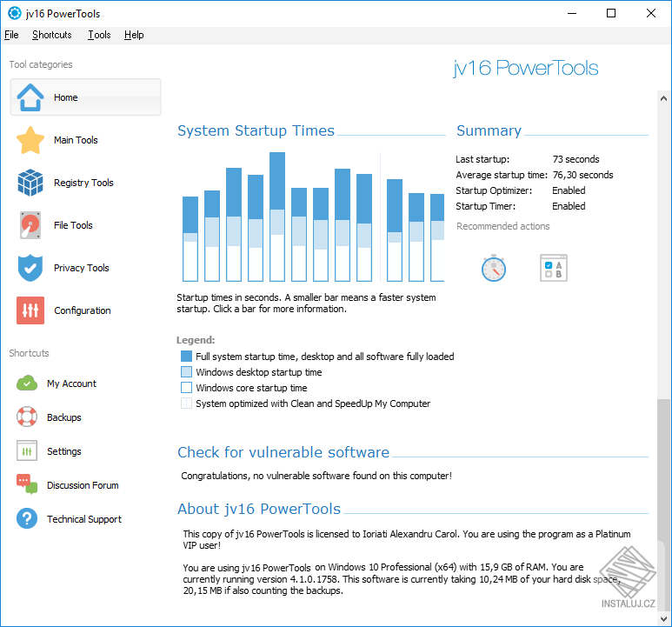Click the white Windows core startup legend swatch
672x627 pixels.
click(186, 388)
